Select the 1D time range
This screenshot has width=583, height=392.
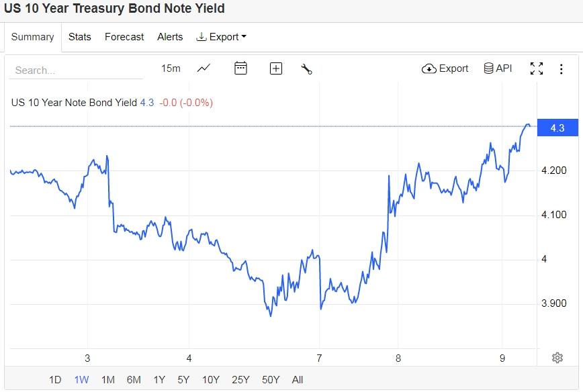[x=55, y=380]
